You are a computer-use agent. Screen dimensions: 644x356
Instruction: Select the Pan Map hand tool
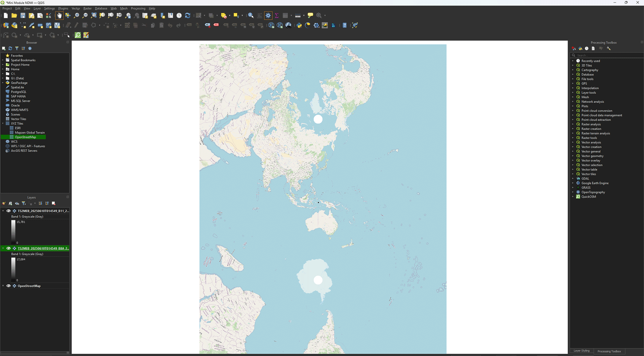59,15
